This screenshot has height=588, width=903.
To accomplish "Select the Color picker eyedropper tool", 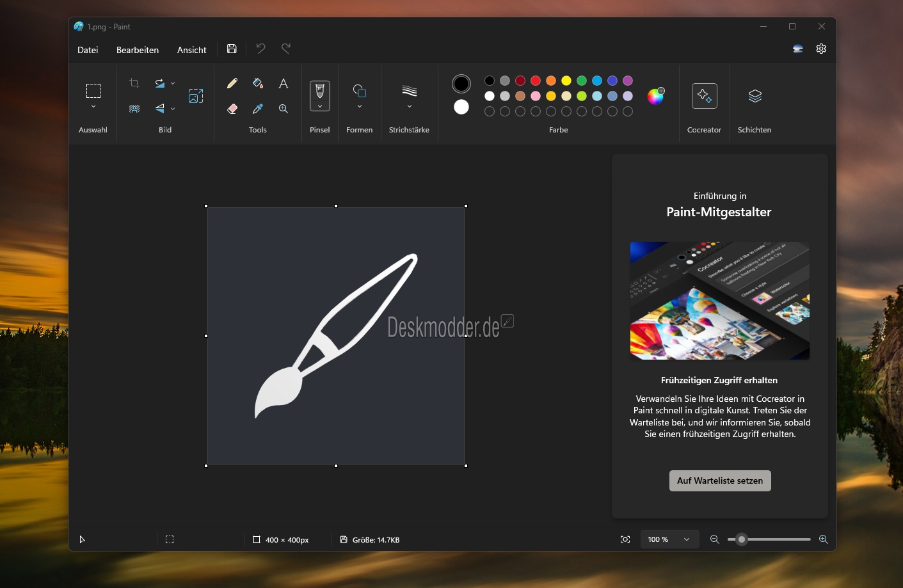I will click(258, 109).
